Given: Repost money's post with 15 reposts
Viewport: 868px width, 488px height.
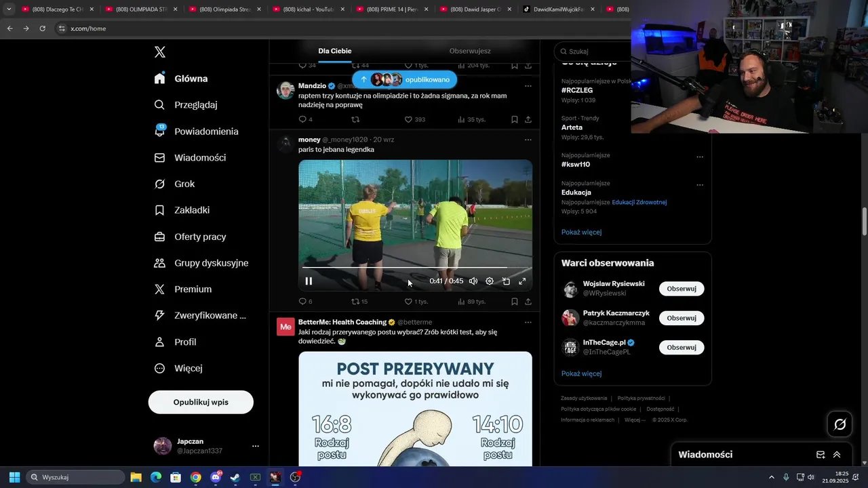Looking at the screenshot, I should click(x=359, y=302).
